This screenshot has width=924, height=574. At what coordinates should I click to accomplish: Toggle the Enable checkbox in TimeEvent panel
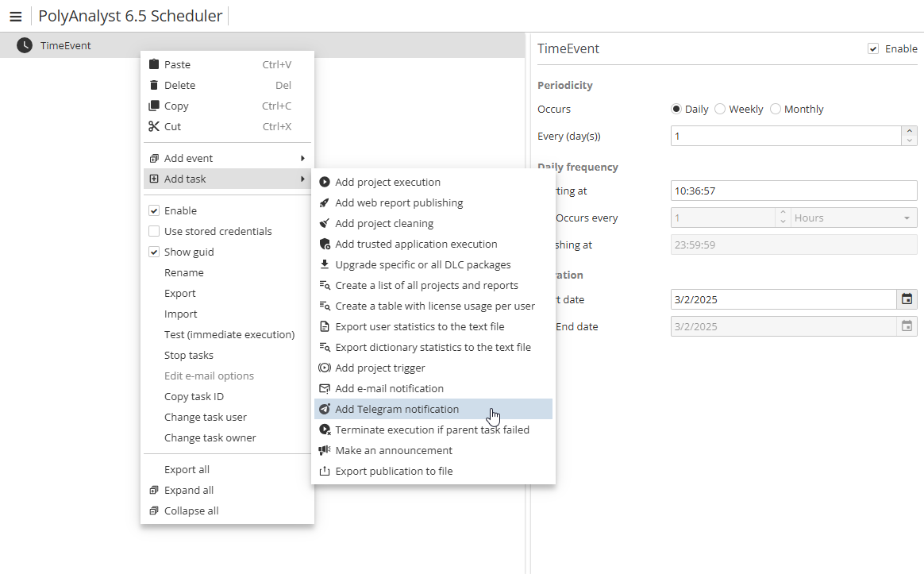873,49
